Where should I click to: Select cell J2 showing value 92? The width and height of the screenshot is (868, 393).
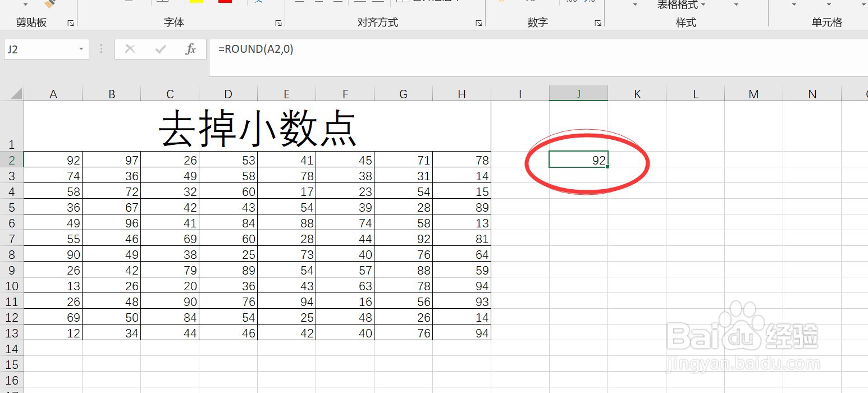(578, 159)
